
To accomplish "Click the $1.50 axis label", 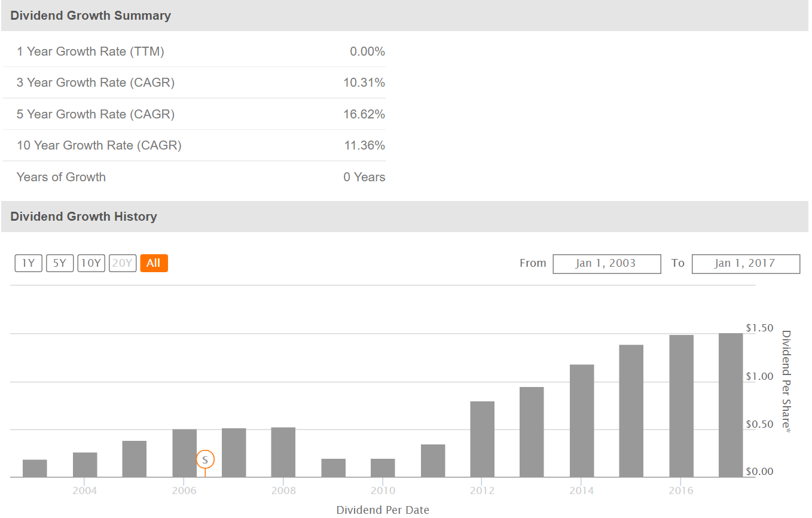I will 760,328.
